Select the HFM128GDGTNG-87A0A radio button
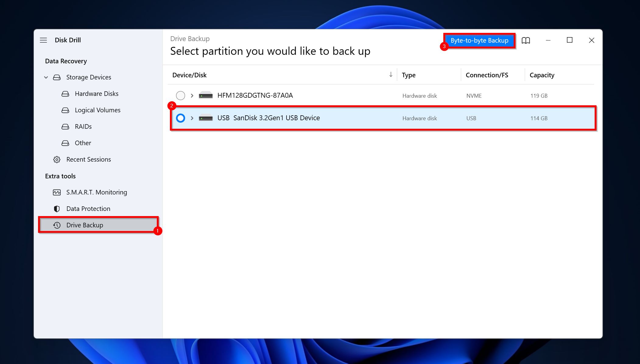640x364 pixels. coord(180,95)
